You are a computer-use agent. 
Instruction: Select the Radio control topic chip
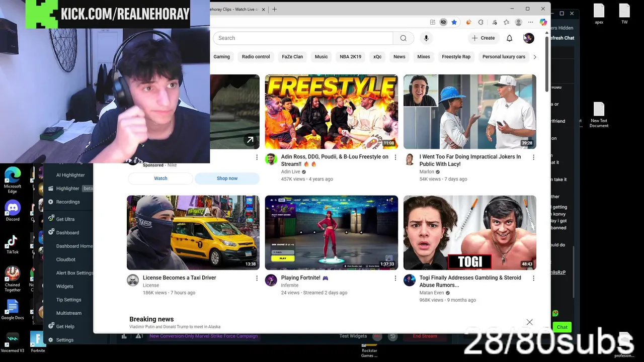coord(256,57)
